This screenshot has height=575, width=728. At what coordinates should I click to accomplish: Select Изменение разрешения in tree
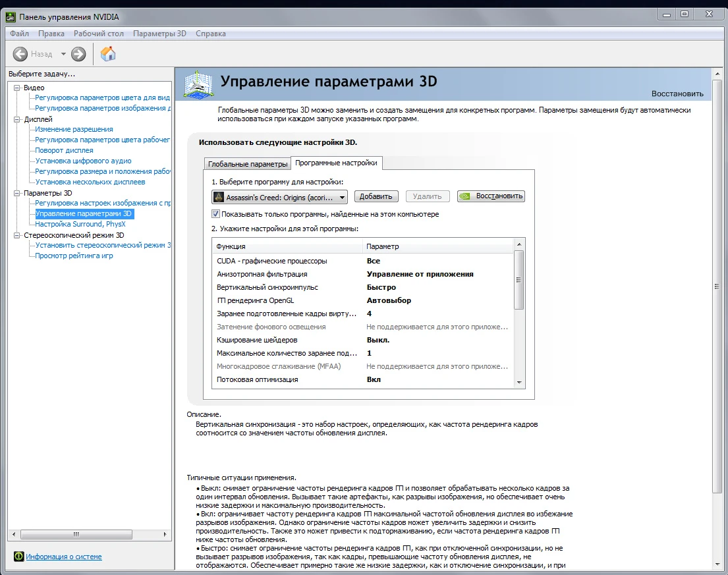pos(74,129)
